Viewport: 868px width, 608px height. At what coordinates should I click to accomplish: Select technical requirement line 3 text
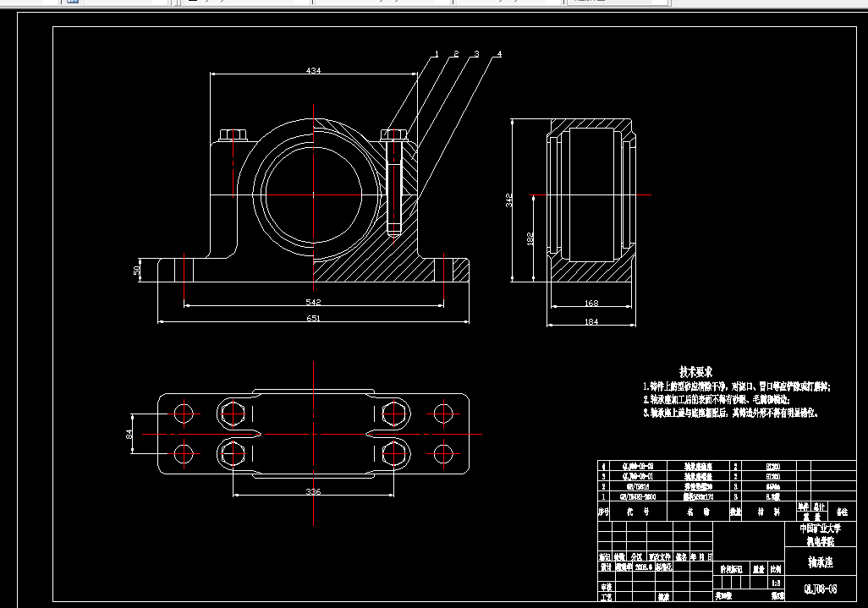tap(731, 413)
